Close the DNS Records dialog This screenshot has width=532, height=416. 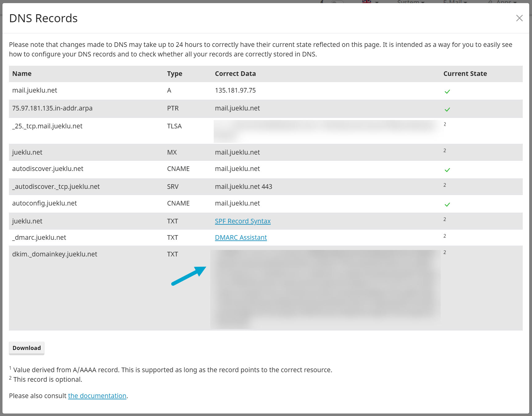(519, 18)
